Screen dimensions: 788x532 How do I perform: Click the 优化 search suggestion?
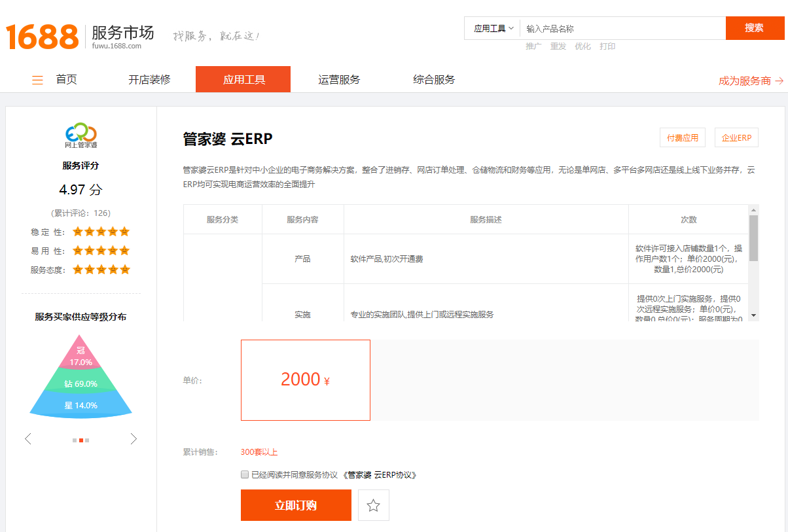pos(582,46)
